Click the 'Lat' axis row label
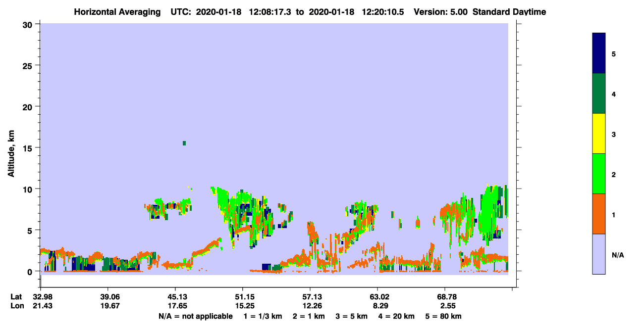This screenshot has height=330, width=644. [x=16, y=297]
